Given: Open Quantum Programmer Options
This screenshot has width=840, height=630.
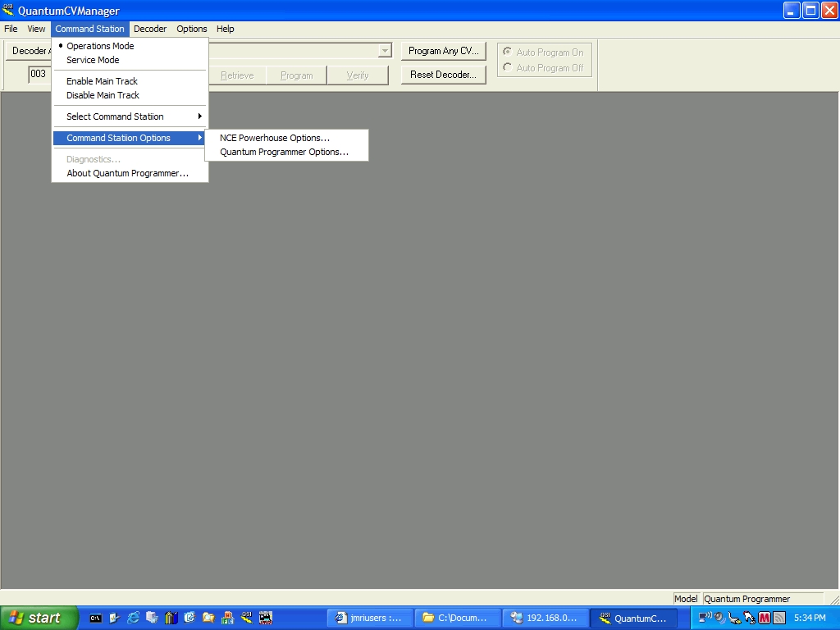Looking at the screenshot, I should 286,152.
